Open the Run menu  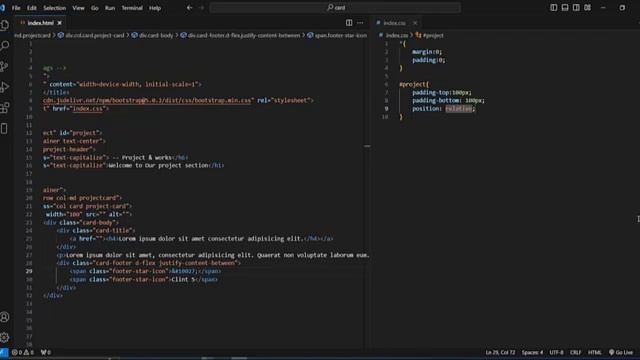(110, 8)
